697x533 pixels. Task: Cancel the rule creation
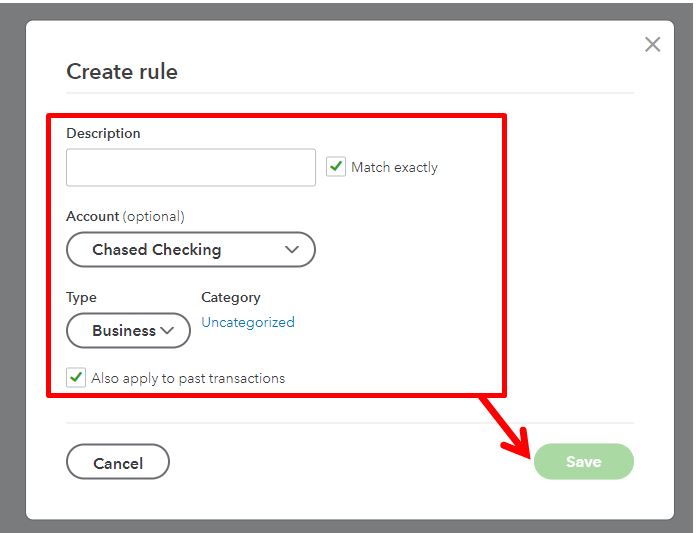coord(118,461)
